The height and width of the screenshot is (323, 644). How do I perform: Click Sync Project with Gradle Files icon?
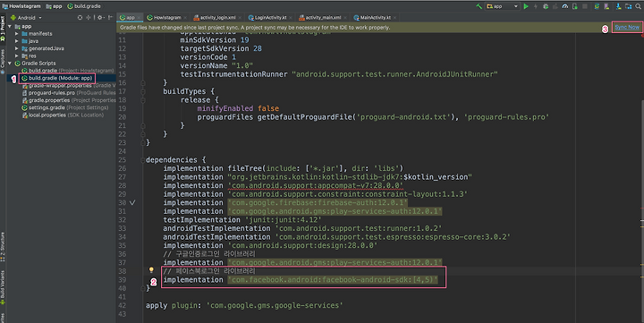597,6
